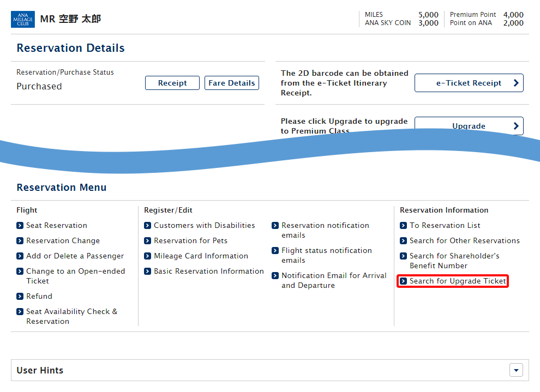Click the ANA Mileage Club logo
540x392 pixels.
[x=23, y=19]
